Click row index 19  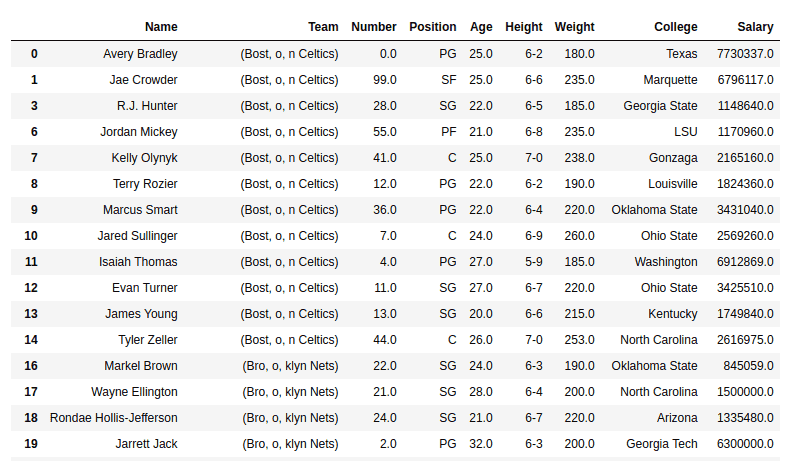(x=31, y=444)
